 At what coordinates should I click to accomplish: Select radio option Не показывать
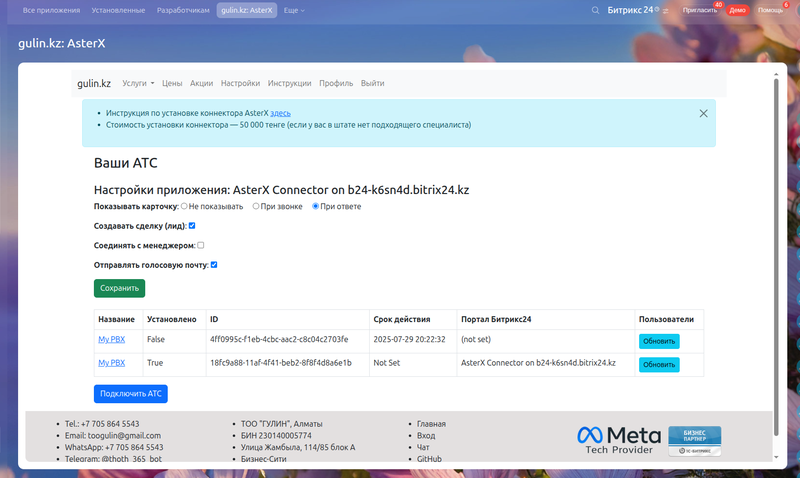(x=184, y=206)
